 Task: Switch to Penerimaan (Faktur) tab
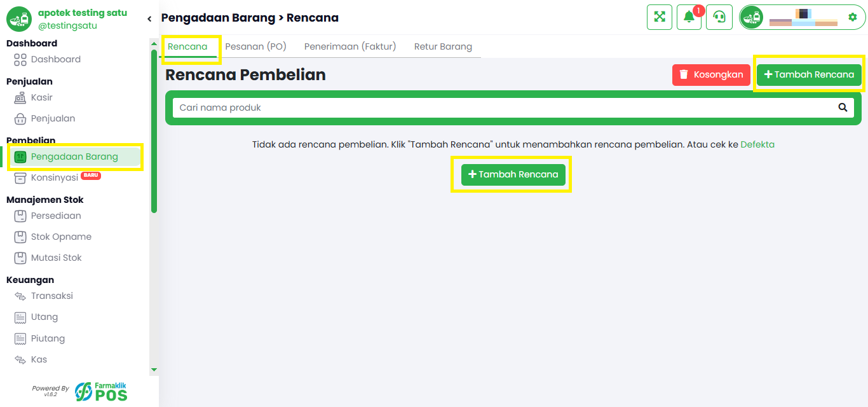[350, 46]
